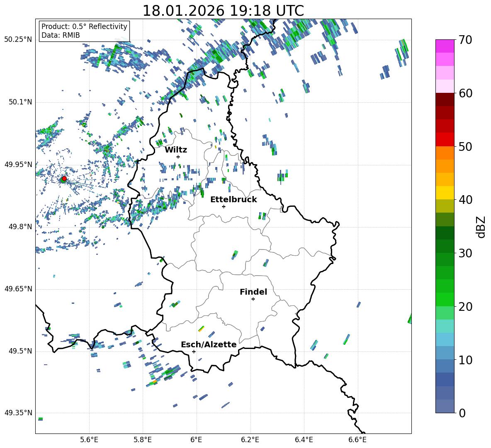The width and height of the screenshot is (491, 448).
Task: Click the 50.25°N latitude label
Action: [x=18, y=40]
